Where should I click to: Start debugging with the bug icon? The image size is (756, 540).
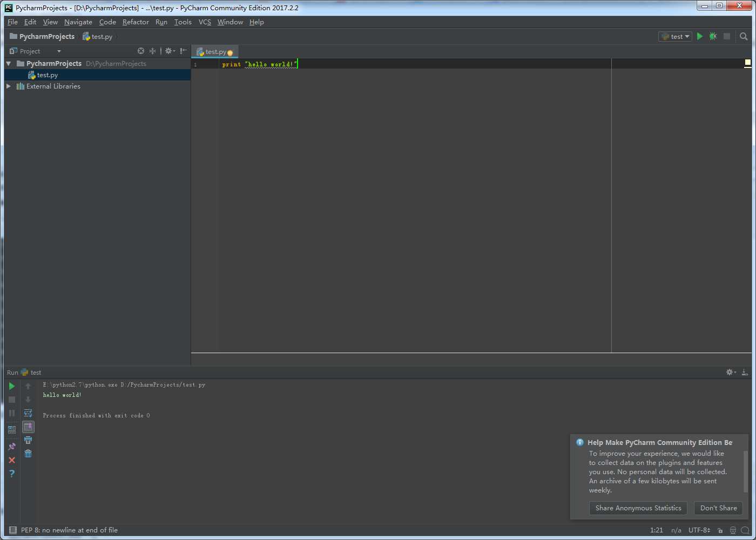[713, 36]
